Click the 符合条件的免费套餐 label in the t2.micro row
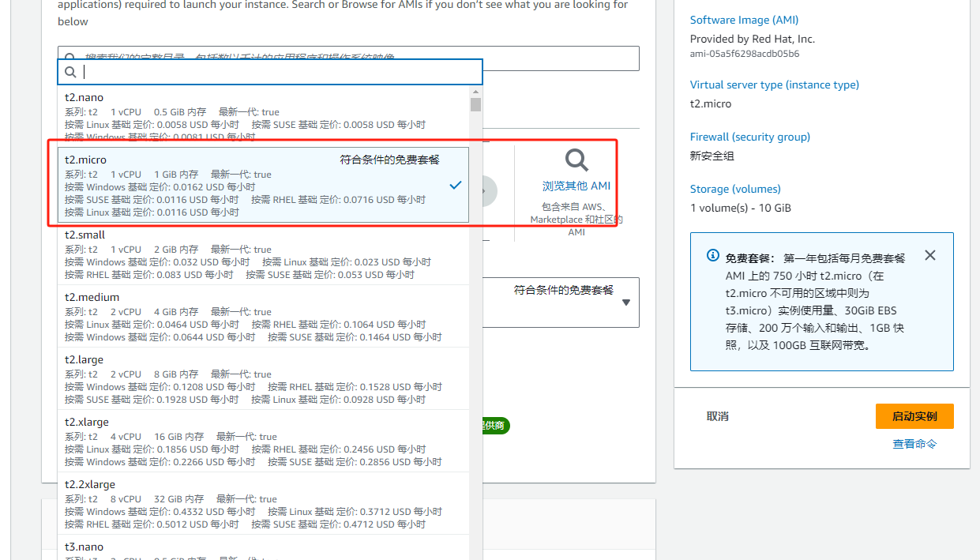This screenshot has width=980, height=560. click(390, 160)
